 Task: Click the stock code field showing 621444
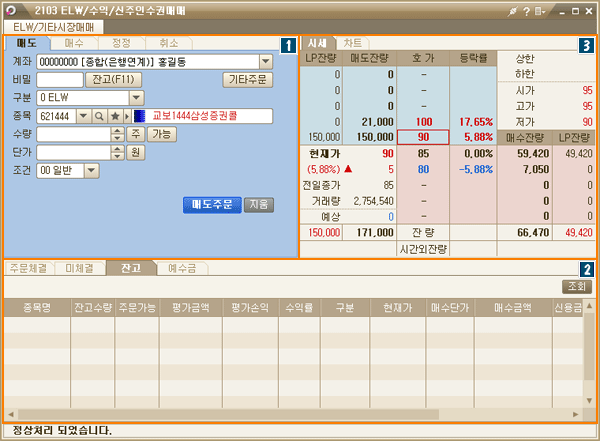tap(57, 116)
